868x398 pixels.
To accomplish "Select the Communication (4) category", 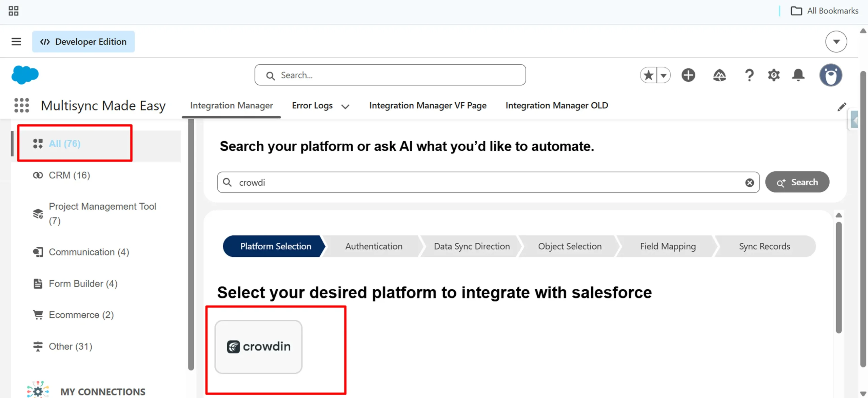I will (x=89, y=252).
